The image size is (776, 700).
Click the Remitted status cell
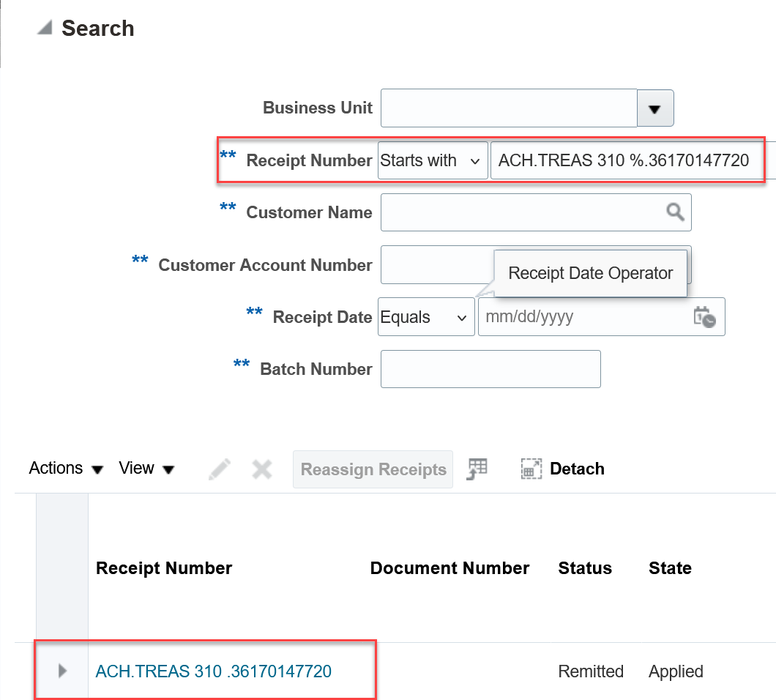(591, 671)
